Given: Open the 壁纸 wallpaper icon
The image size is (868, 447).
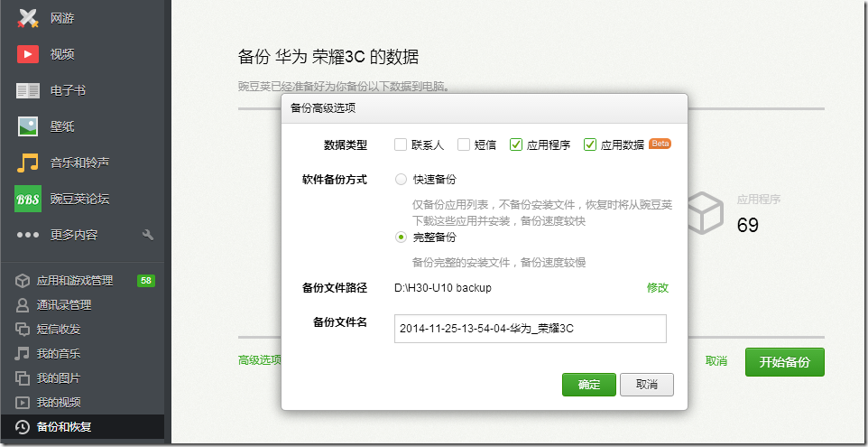Looking at the screenshot, I should (28, 126).
